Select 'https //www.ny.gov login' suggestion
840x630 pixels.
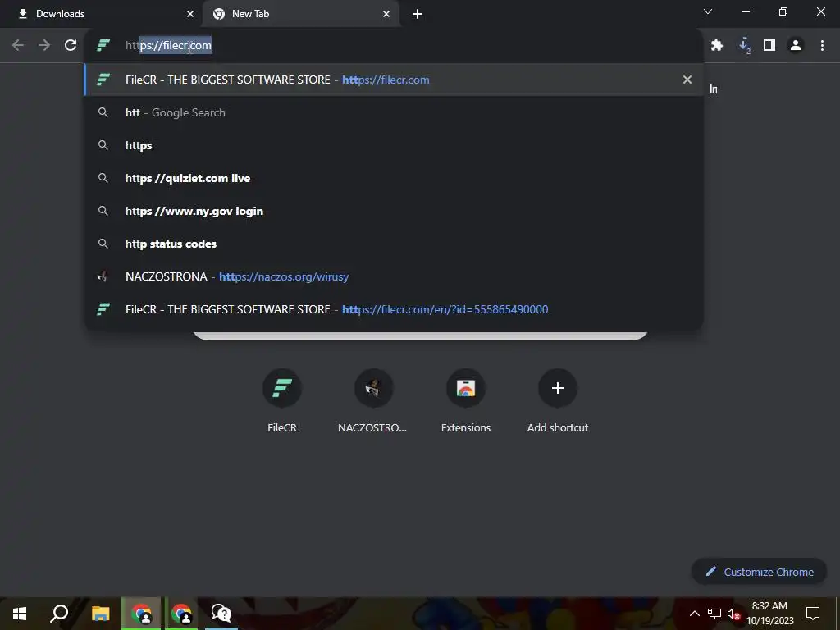tap(394, 211)
